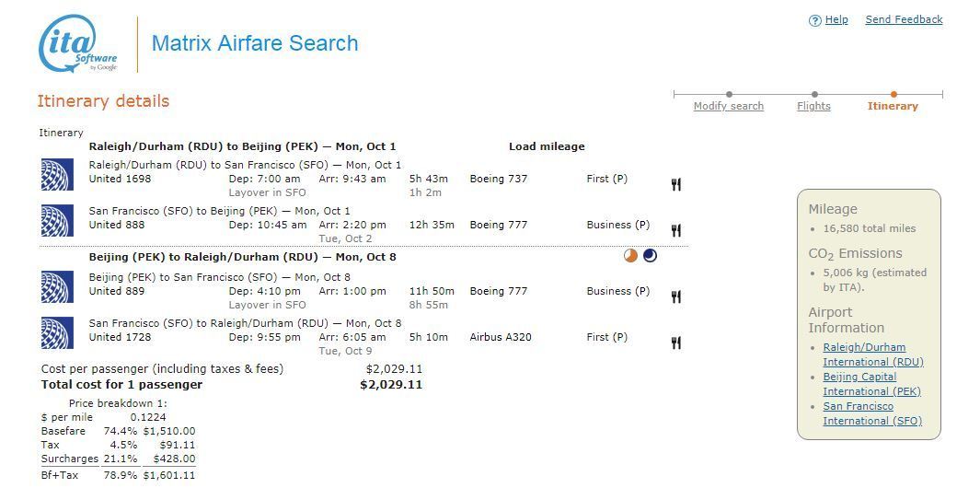980x488 pixels.
Task: Click Load mileage
Action: [547, 146]
